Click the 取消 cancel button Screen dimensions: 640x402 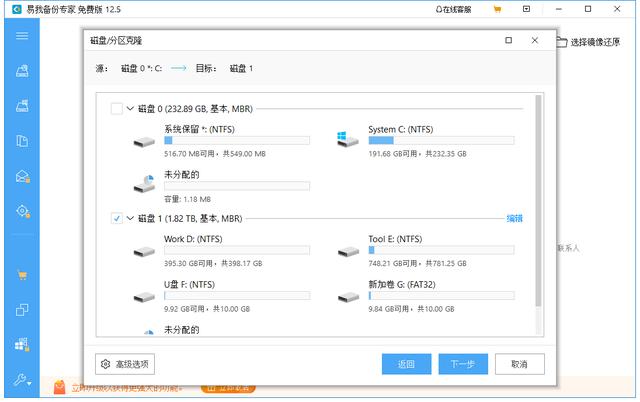(520, 364)
